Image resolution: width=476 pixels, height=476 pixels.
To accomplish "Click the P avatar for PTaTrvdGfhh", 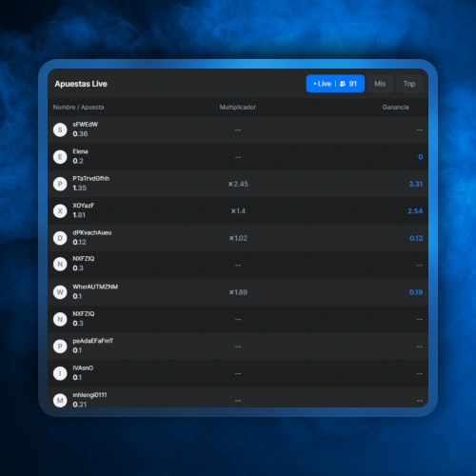I will 60,184.
